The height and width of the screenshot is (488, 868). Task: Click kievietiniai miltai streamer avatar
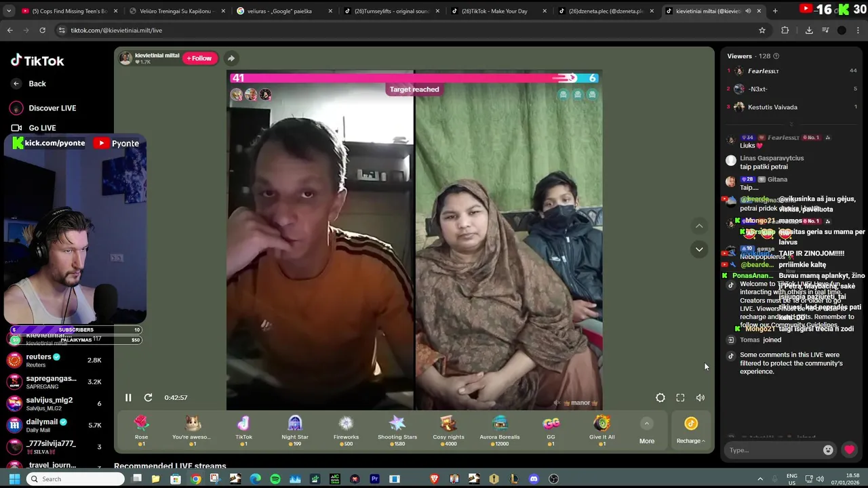[x=125, y=58]
